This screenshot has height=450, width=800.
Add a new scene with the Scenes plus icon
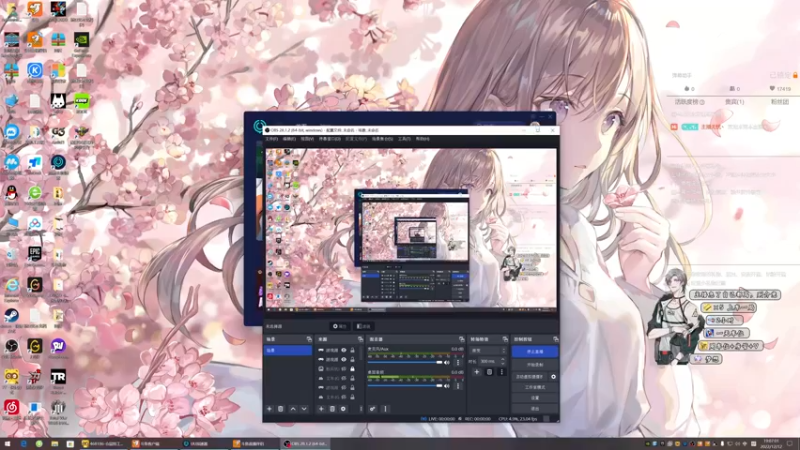tap(269, 409)
